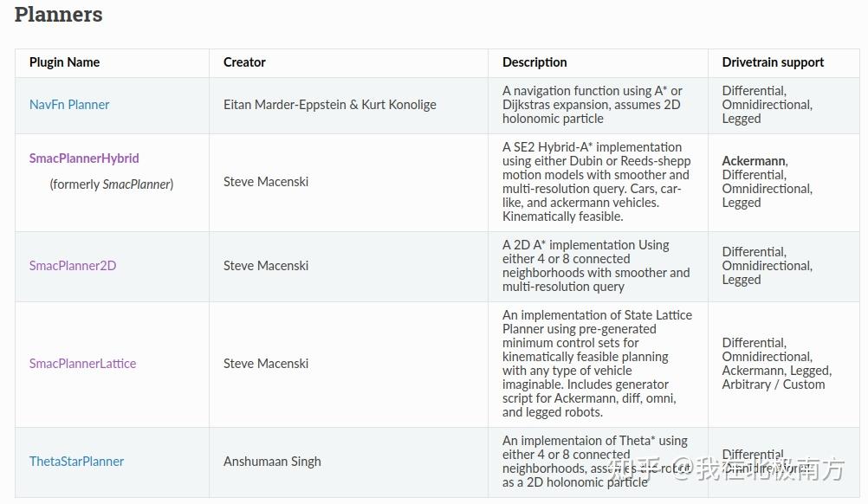Click the Planners section heading
The height and width of the screenshot is (504, 868).
pos(59,15)
